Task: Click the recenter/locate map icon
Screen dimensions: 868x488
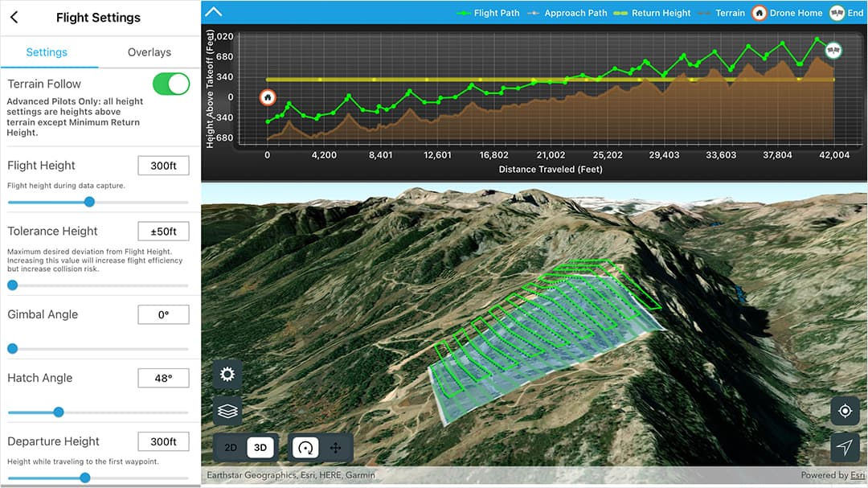Action: tap(845, 411)
